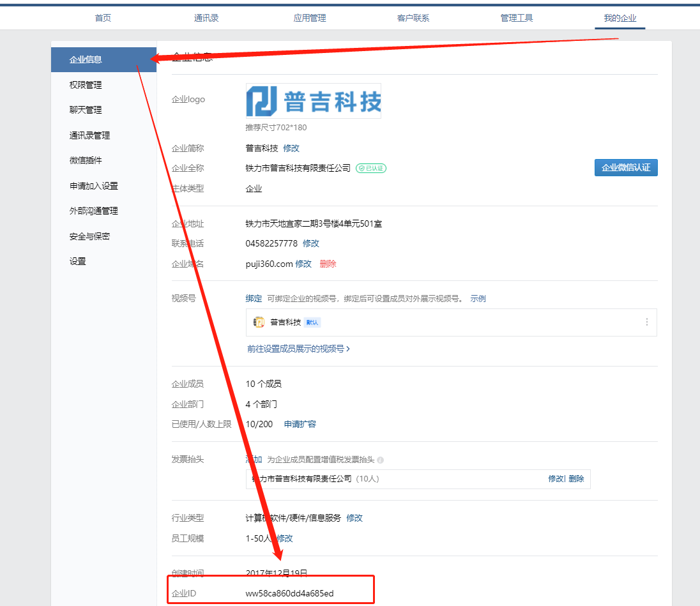Click the 企业微信认证 button
This screenshot has height=606, width=700.
point(626,167)
